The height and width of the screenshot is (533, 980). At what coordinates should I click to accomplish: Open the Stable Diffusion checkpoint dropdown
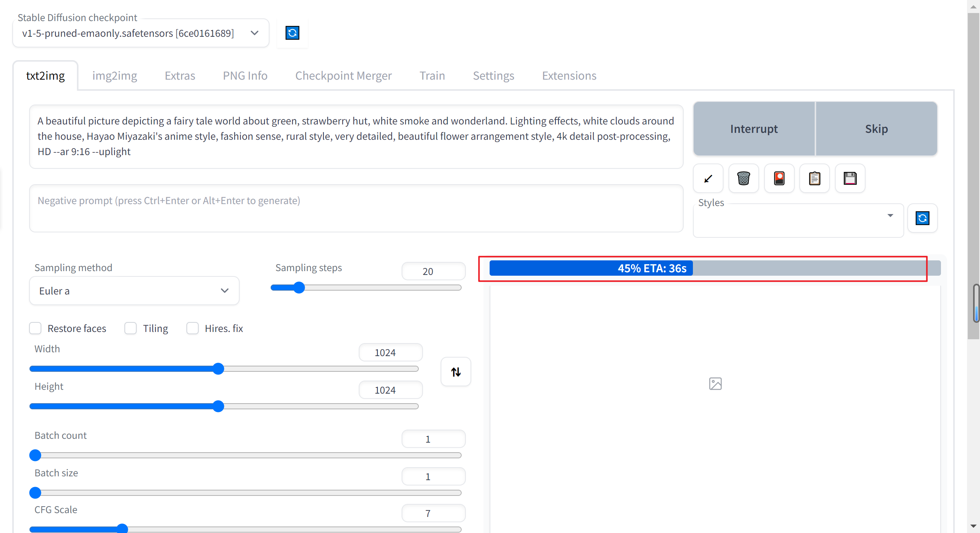141,33
